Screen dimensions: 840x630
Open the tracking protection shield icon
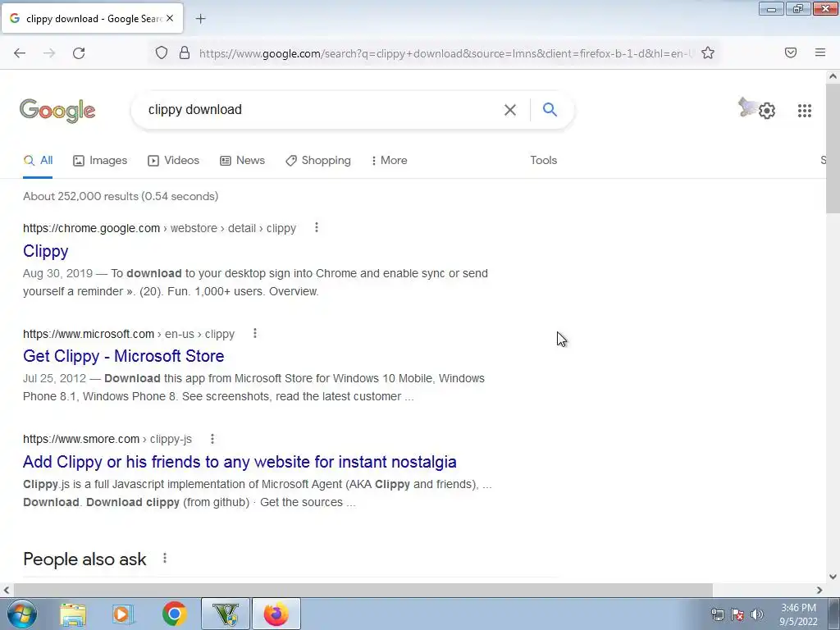(x=162, y=53)
